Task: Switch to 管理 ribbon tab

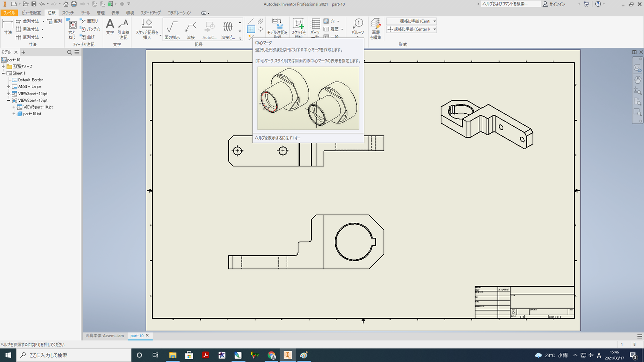Action: [101, 12]
